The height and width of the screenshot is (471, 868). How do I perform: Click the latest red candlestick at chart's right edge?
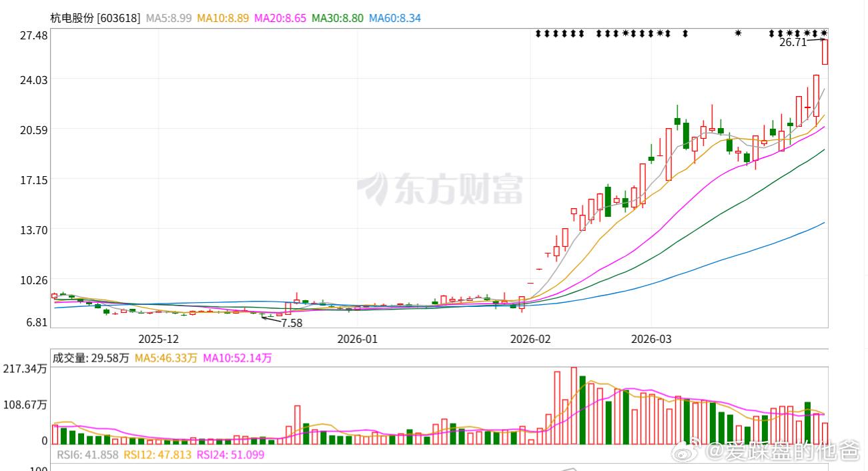[x=825, y=52]
